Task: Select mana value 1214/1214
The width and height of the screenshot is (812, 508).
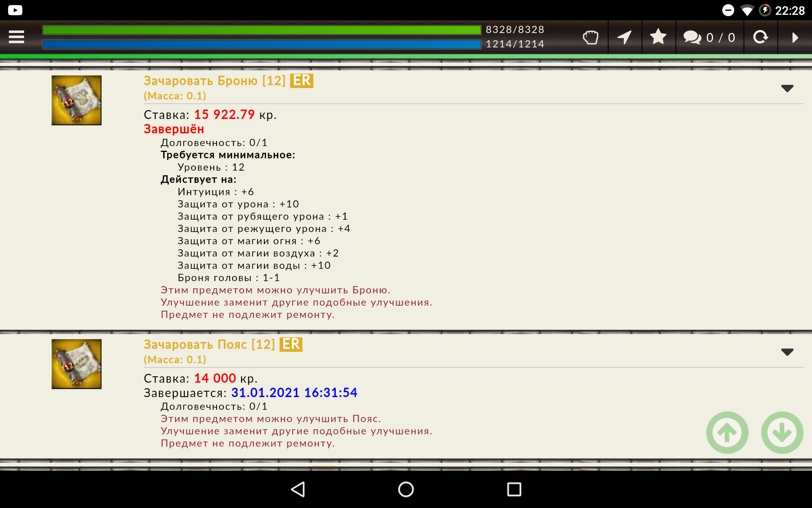Action: tap(515, 44)
